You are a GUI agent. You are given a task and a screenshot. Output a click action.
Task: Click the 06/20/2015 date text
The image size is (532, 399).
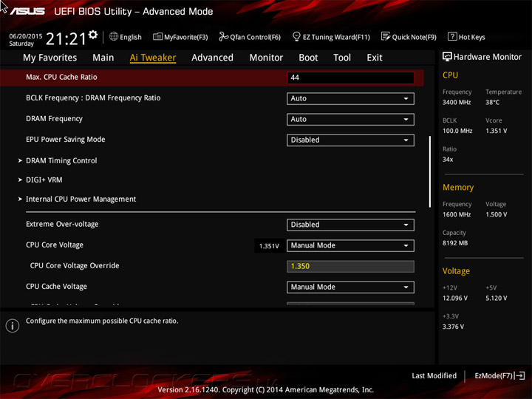[x=26, y=36]
